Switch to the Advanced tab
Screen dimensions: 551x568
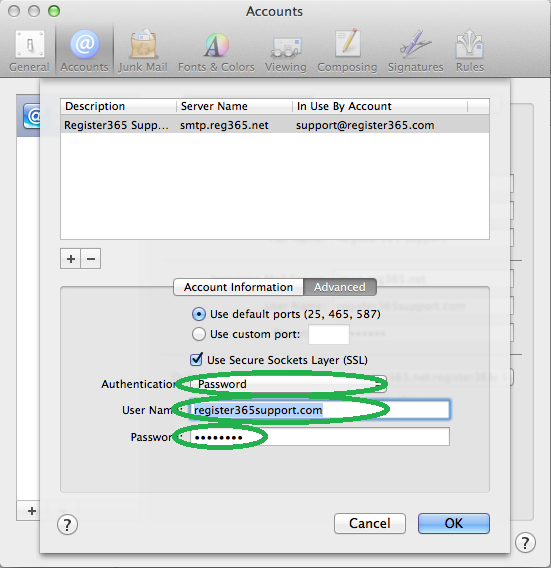tap(340, 287)
